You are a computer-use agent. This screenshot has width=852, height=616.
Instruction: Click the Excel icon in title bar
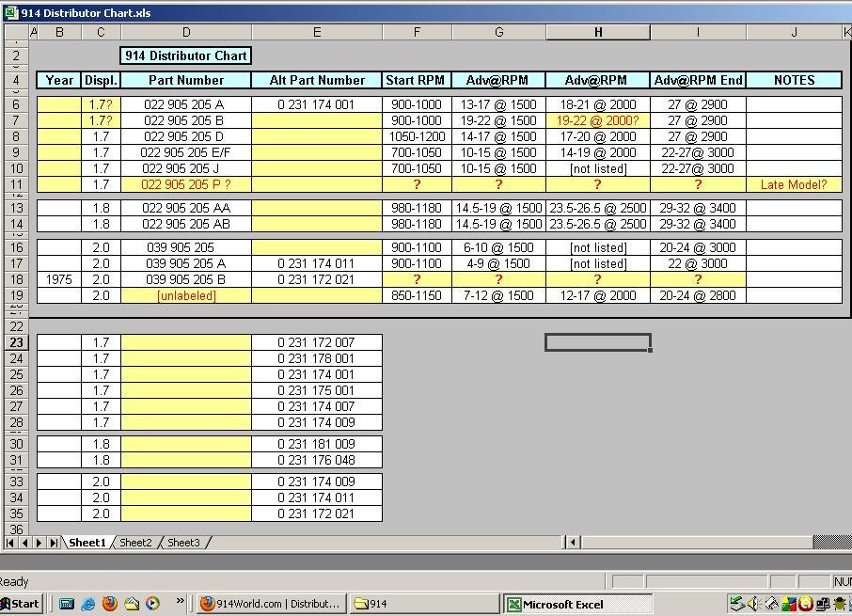11,12
